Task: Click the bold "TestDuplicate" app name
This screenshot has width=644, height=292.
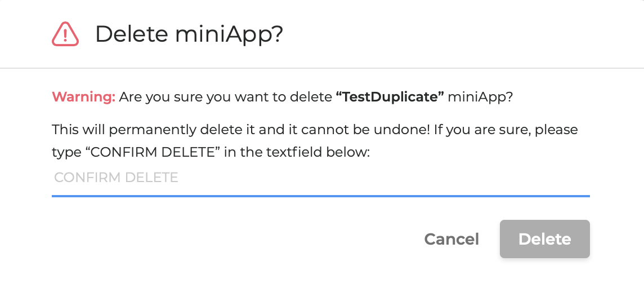Action: click(390, 97)
